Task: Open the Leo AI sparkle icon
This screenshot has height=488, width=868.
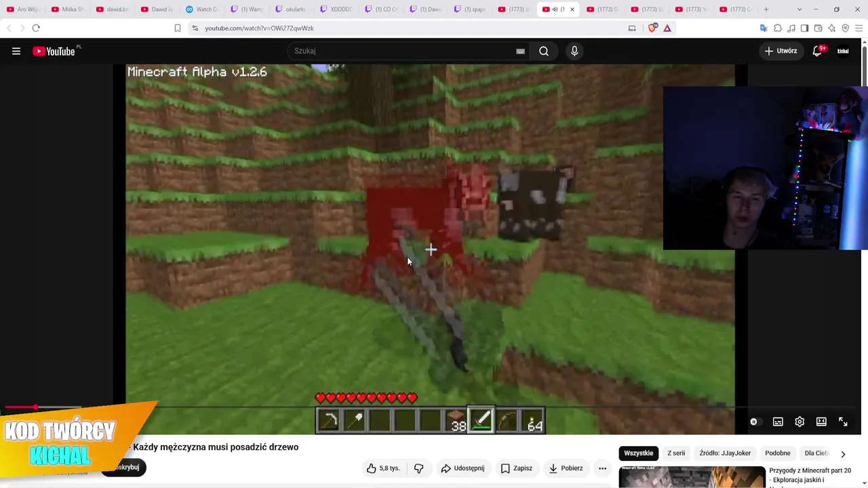Action: click(831, 28)
